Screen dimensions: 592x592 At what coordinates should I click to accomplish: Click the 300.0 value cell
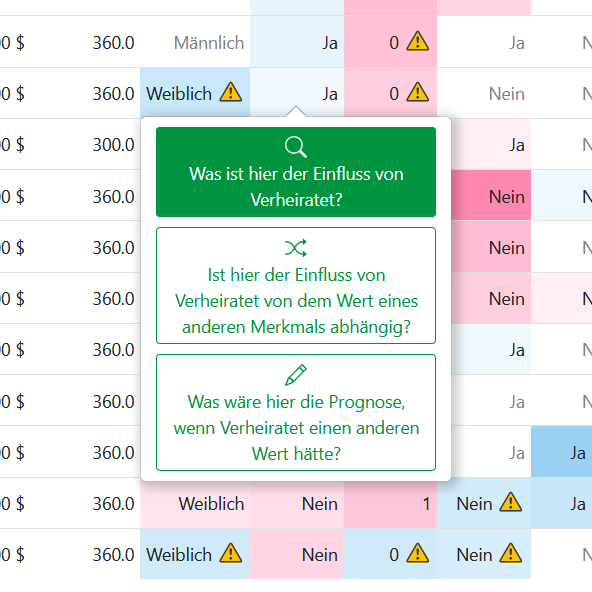click(x=113, y=145)
